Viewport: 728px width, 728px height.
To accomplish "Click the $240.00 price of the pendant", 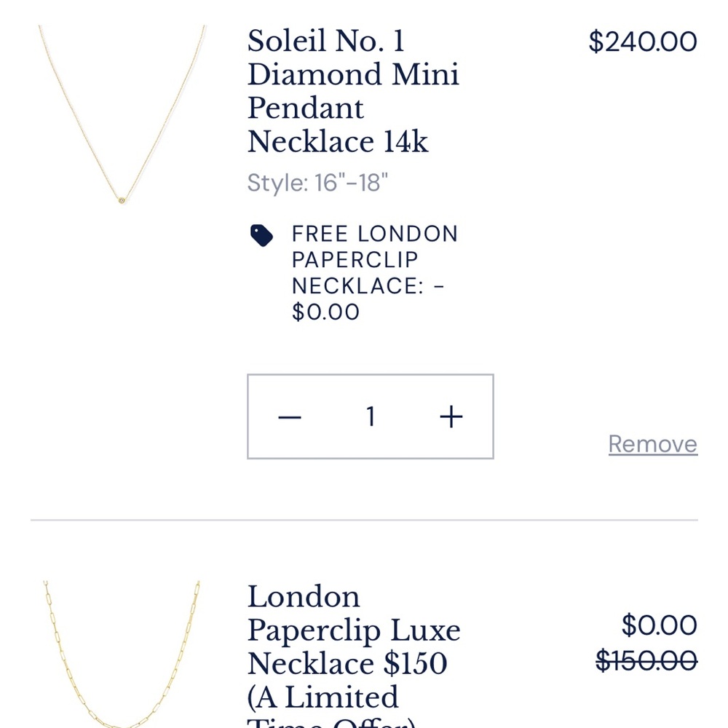I will click(644, 40).
